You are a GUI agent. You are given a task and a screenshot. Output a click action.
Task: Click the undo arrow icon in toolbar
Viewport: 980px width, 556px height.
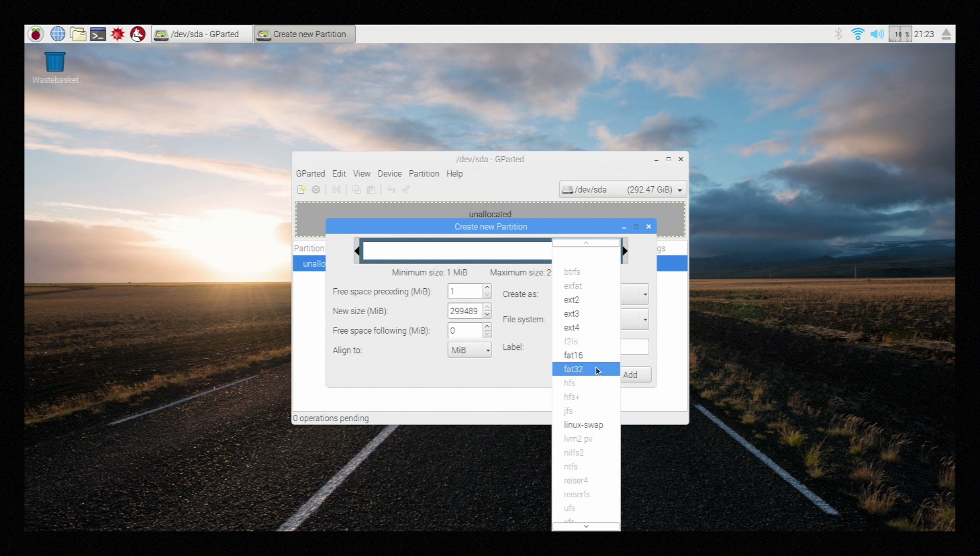pyautogui.click(x=391, y=190)
